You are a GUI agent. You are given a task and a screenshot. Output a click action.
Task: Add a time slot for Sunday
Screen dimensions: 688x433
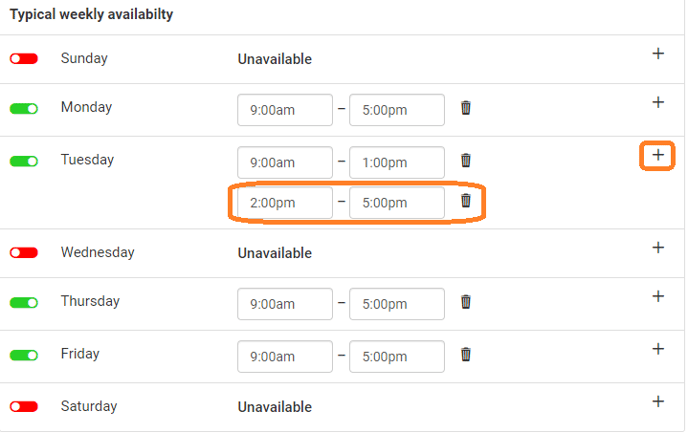tap(658, 54)
